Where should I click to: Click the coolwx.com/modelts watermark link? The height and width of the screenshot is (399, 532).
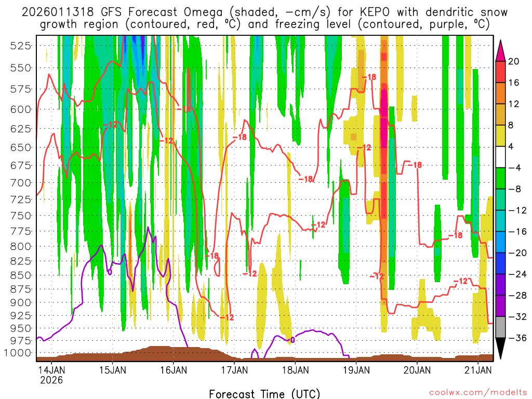click(x=478, y=393)
